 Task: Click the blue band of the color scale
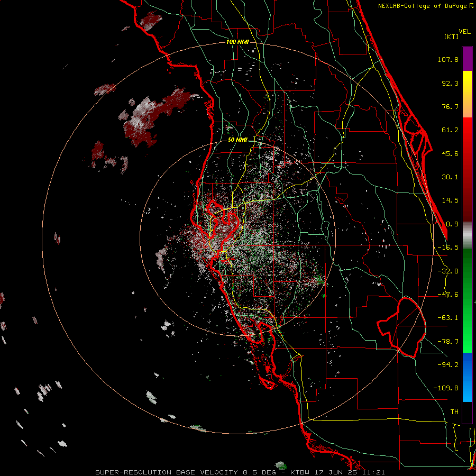467,377
